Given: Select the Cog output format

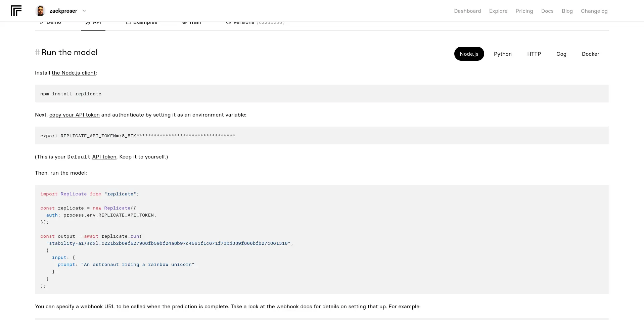Looking at the screenshot, I should (561, 54).
